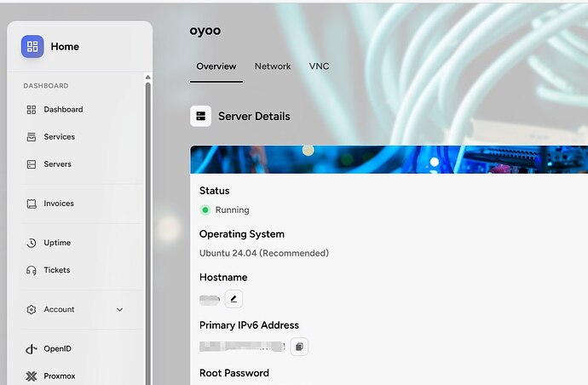Switch to the Overview tab
This screenshot has width=588, height=385.
(216, 66)
